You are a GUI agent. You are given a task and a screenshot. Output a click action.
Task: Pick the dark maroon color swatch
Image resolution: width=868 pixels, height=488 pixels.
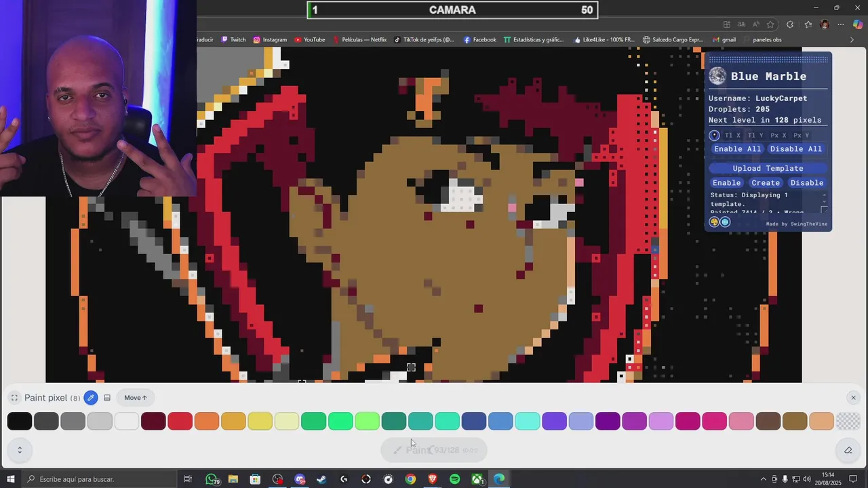[x=153, y=421]
